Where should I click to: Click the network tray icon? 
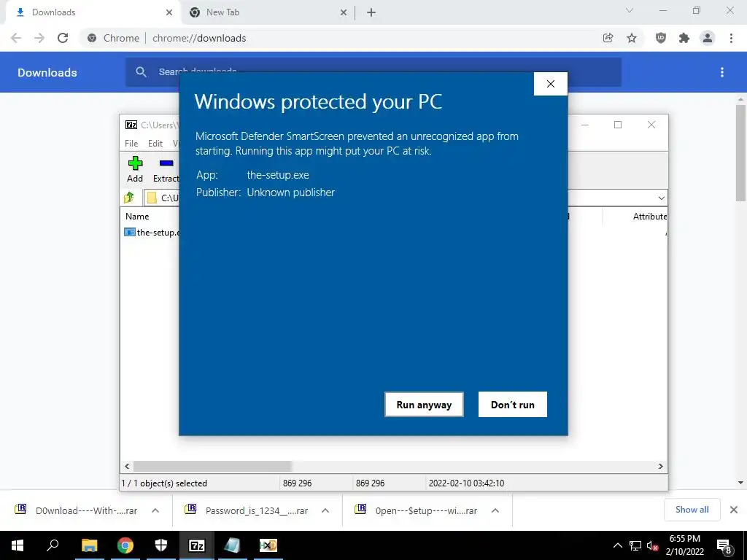pyautogui.click(x=635, y=545)
